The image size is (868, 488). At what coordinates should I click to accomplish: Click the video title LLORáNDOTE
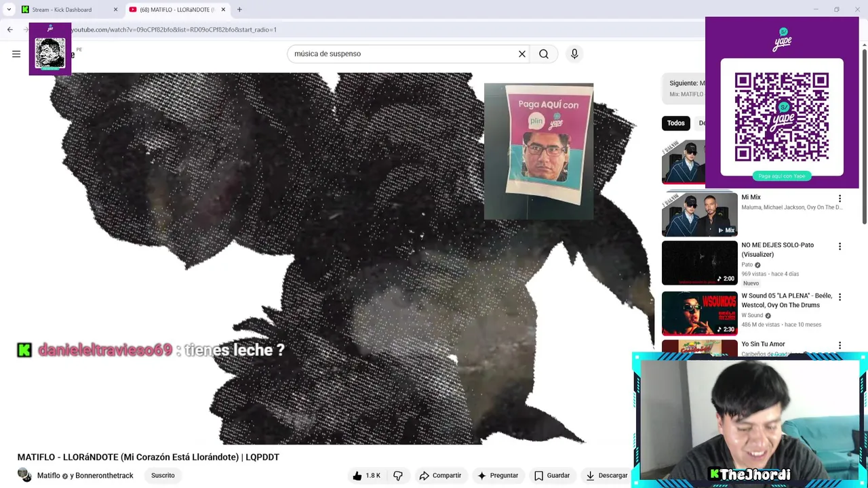(149, 457)
